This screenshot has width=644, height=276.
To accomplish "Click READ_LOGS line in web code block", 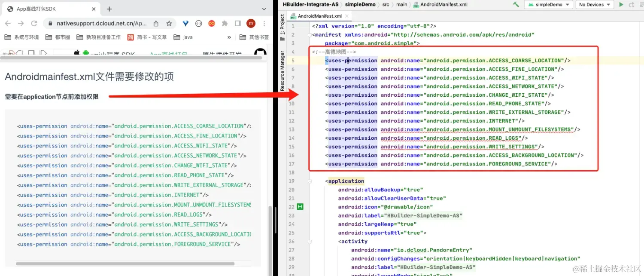I will tap(115, 215).
